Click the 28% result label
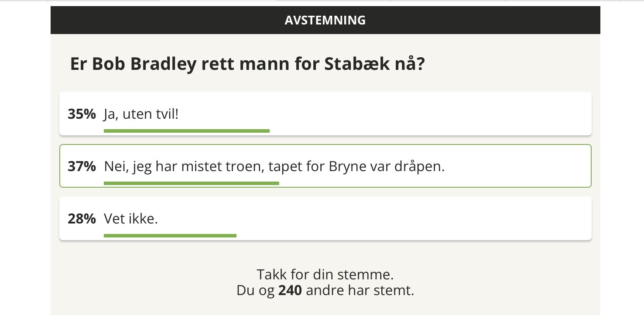This screenshot has width=644, height=330. coord(82,219)
